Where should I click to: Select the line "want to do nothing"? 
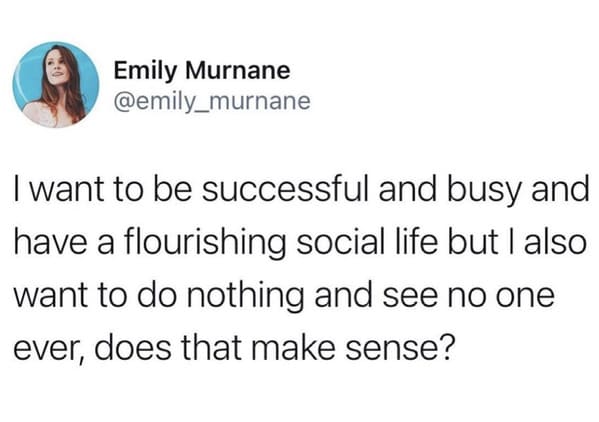pos(284,296)
